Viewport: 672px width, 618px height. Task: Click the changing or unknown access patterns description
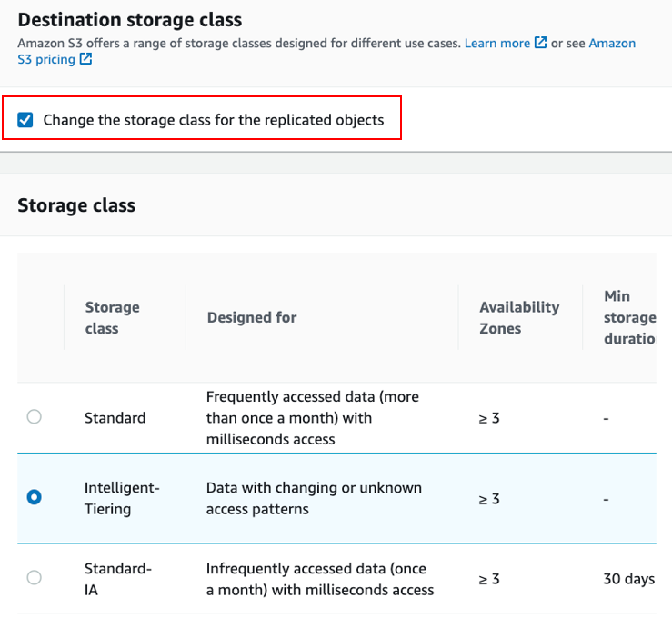tap(314, 498)
